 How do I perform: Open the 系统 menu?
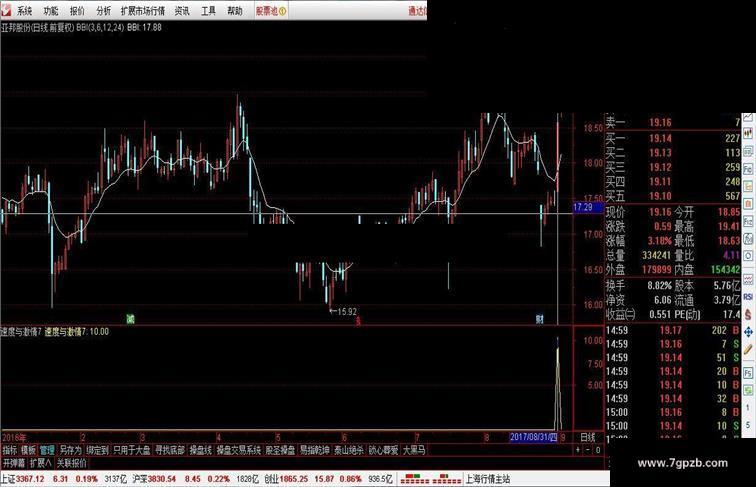click(x=25, y=11)
